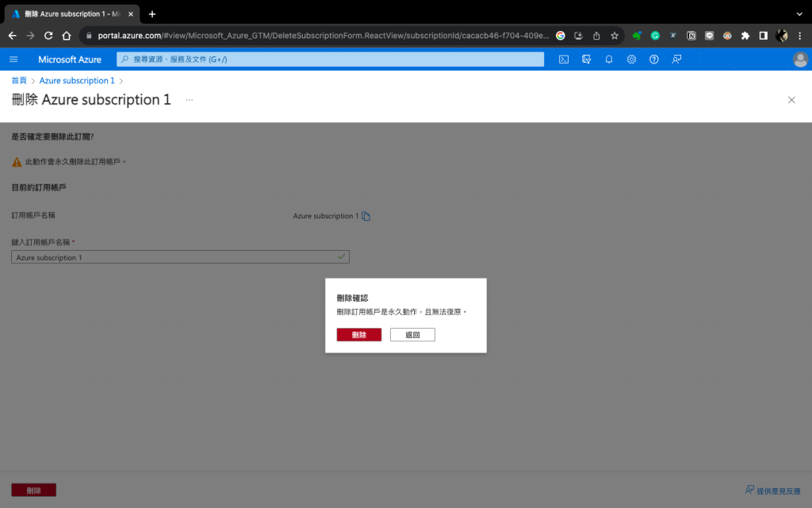Screen dimensions: 812x508
Task: Toggle the Chrome side panel
Action: pyautogui.click(x=764, y=36)
